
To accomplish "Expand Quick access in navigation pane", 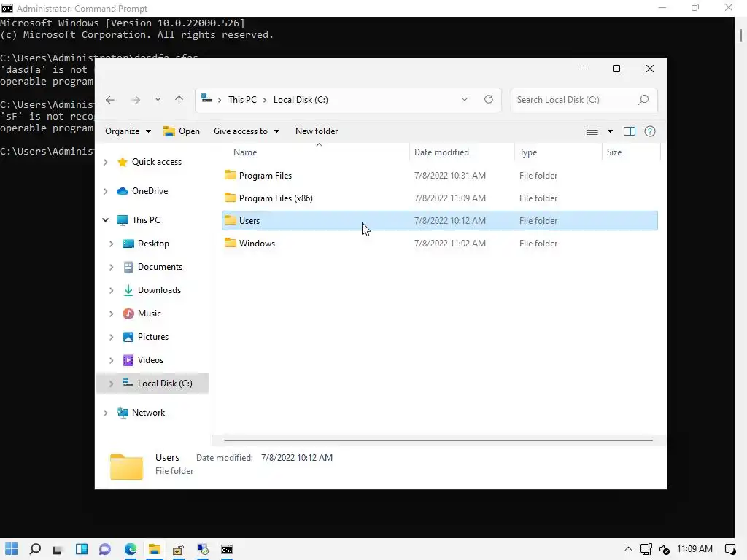I will click(105, 163).
